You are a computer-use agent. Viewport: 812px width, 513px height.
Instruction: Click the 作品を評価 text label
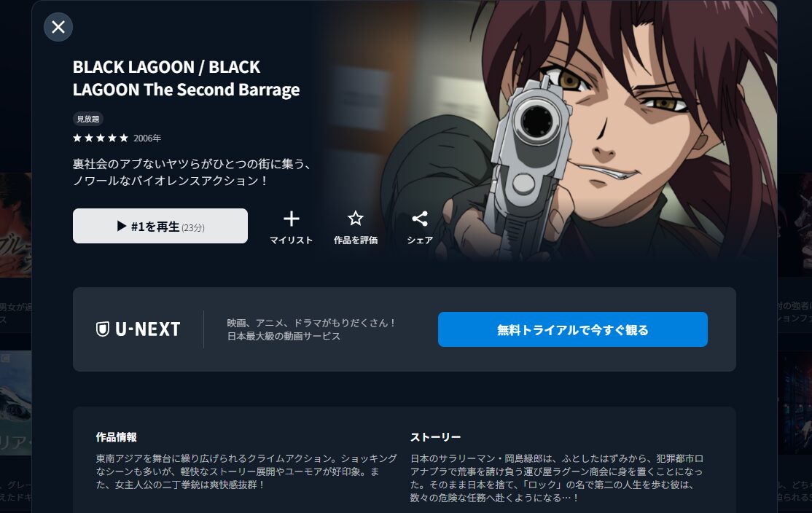tap(355, 240)
